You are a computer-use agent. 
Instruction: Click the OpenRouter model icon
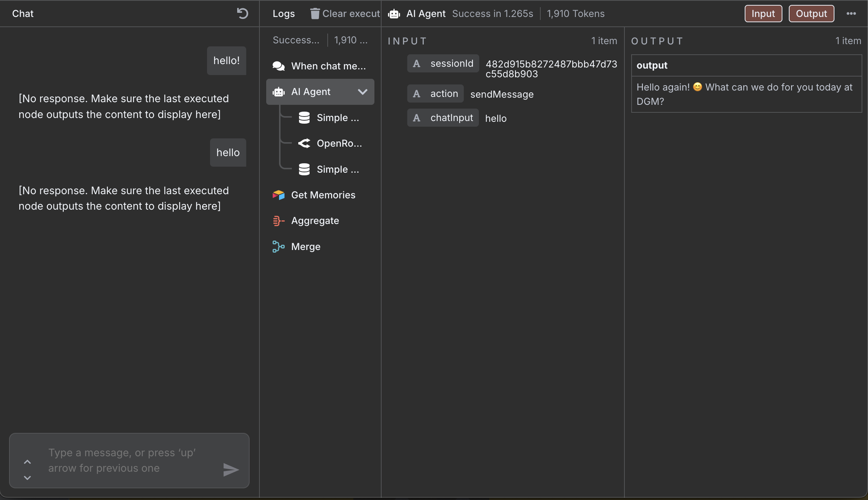pos(305,143)
